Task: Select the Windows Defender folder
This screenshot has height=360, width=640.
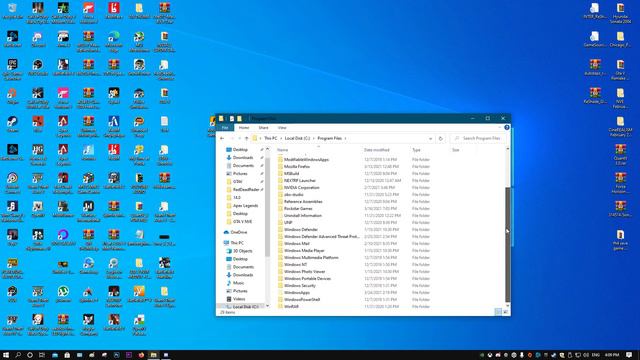Action: 301,230
